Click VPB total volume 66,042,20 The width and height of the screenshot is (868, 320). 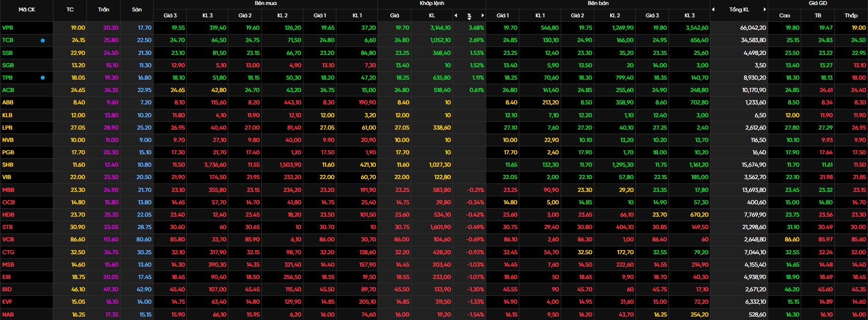pos(753,28)
